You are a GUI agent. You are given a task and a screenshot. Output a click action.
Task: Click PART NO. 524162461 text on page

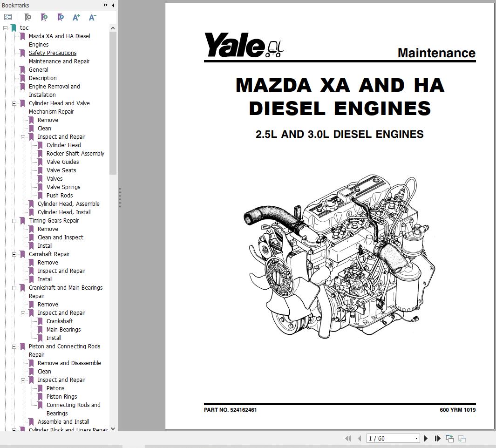tap(230, 410)
